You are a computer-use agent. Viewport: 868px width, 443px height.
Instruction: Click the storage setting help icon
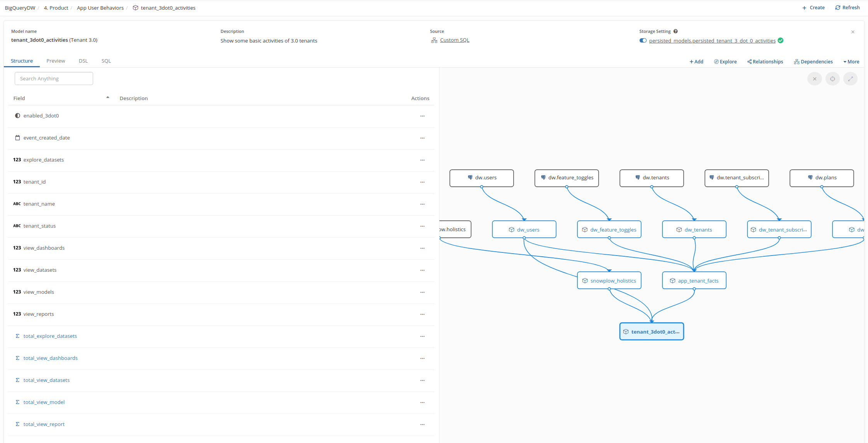point(676,31)
